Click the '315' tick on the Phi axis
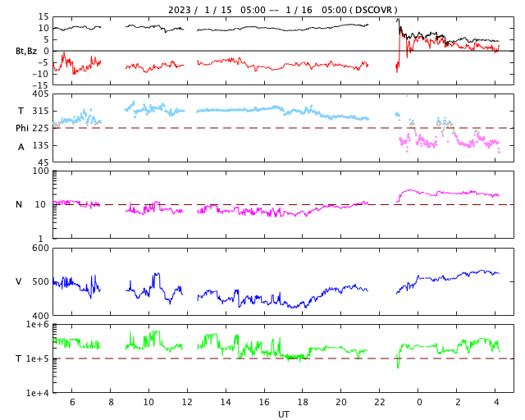The width and height of the screenshot is (525, 420). pyautogui.click(x=40, y=111)
